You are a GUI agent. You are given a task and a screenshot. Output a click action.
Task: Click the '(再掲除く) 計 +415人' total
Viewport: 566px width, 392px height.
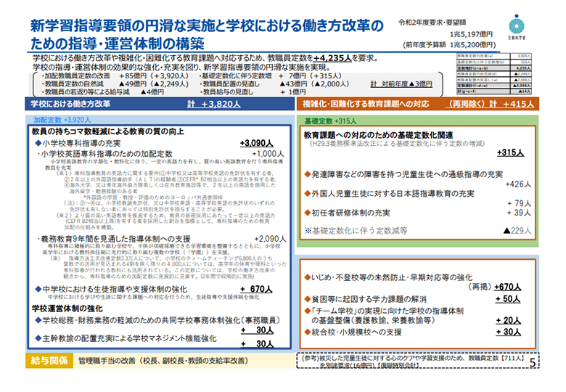489,104
